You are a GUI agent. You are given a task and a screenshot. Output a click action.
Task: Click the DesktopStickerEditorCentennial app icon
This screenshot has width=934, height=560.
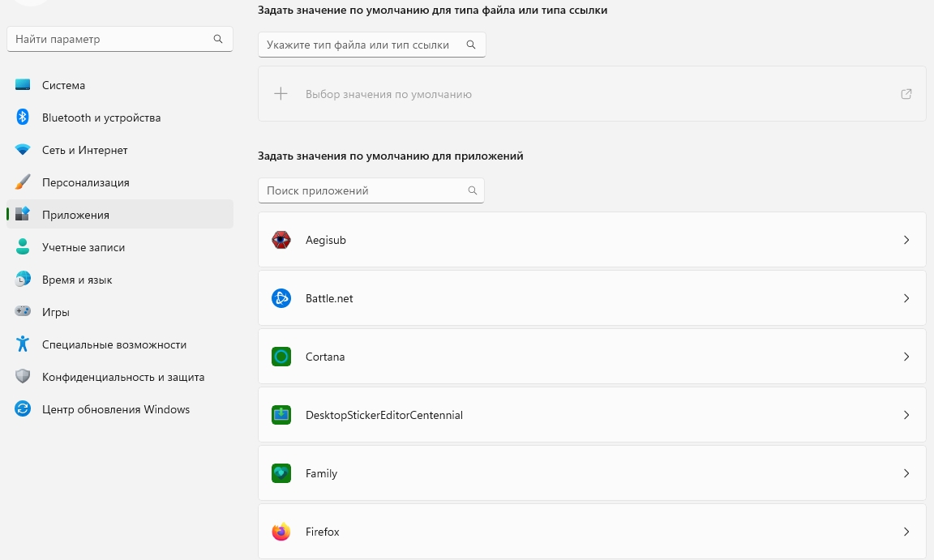pyautogui.click(x=281, y=415)
